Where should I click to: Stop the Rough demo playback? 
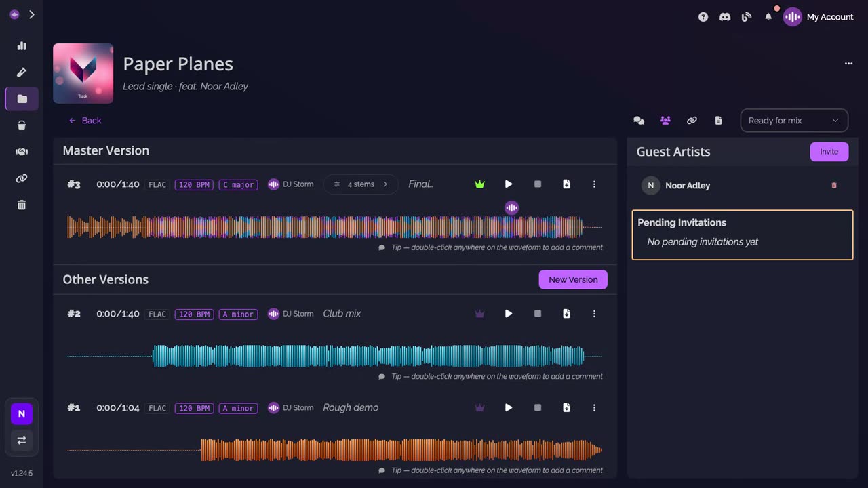(x=538, y=408)
